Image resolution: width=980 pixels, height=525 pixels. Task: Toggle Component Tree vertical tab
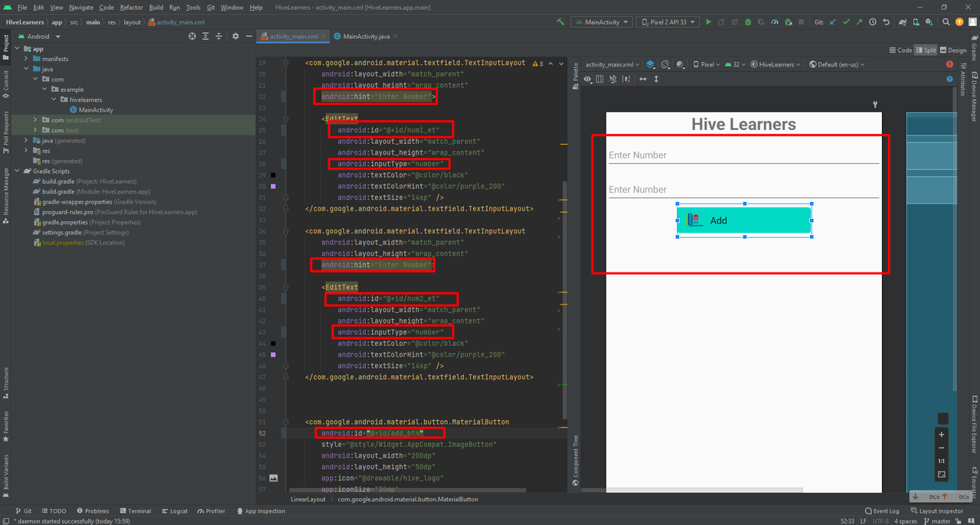coord(575,461)
